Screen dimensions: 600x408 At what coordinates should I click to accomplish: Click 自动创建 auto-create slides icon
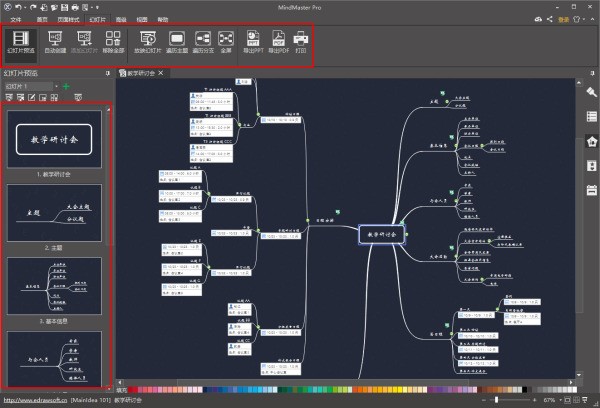pyautogui.click(x=54, y=42)
